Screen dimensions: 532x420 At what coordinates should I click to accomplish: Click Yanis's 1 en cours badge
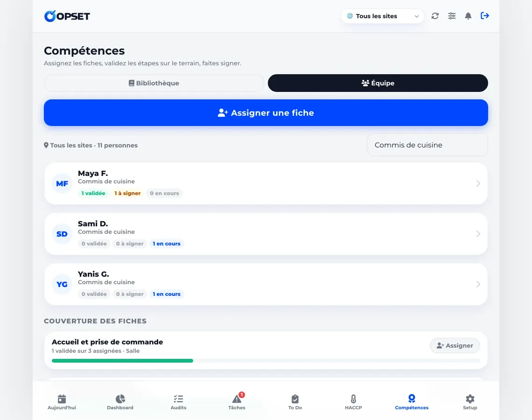[x=167, y=294]
